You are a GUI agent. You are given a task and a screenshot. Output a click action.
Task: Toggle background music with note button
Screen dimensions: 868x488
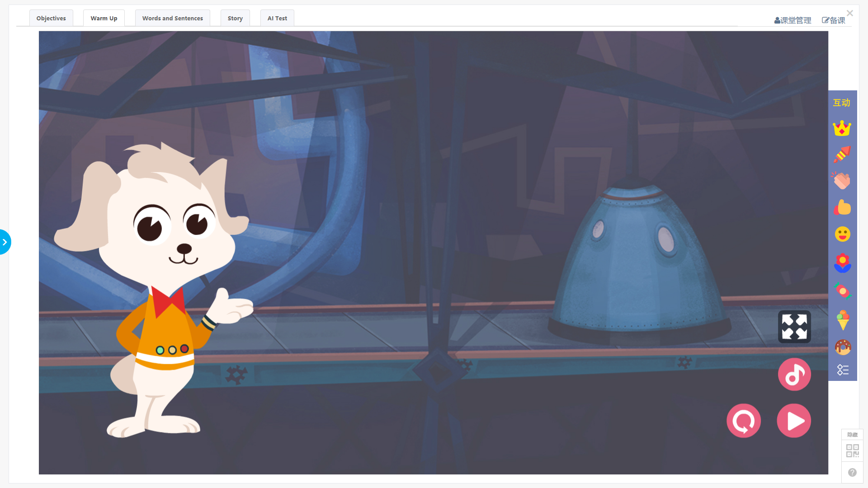point(794,375)
